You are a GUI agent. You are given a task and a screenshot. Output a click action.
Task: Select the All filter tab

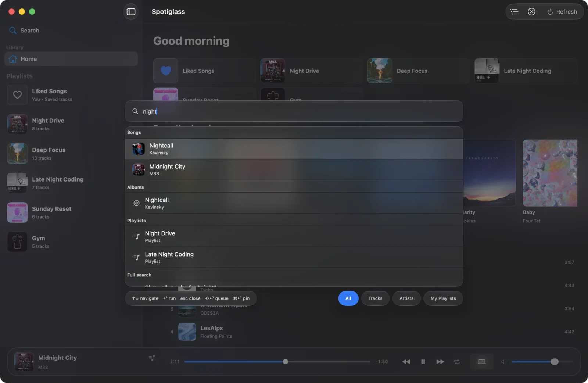click(348, 298)
